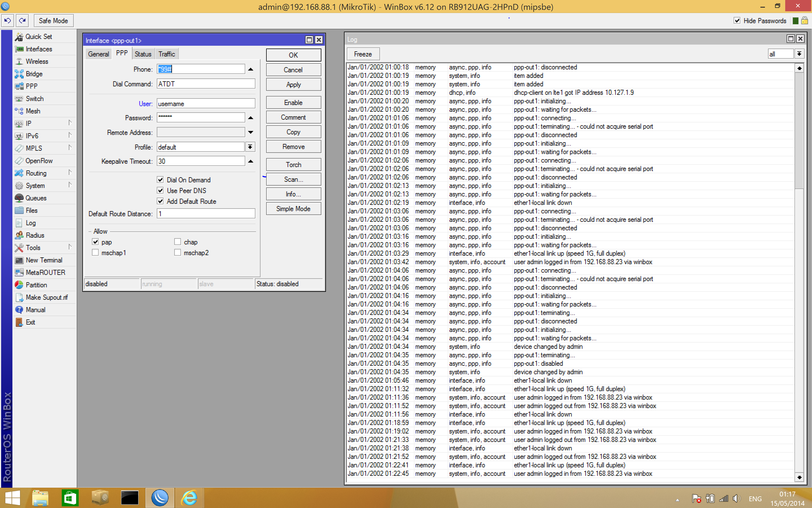Collapse the Phone field arrow
The image size is (812, 508).
[251, 69]
